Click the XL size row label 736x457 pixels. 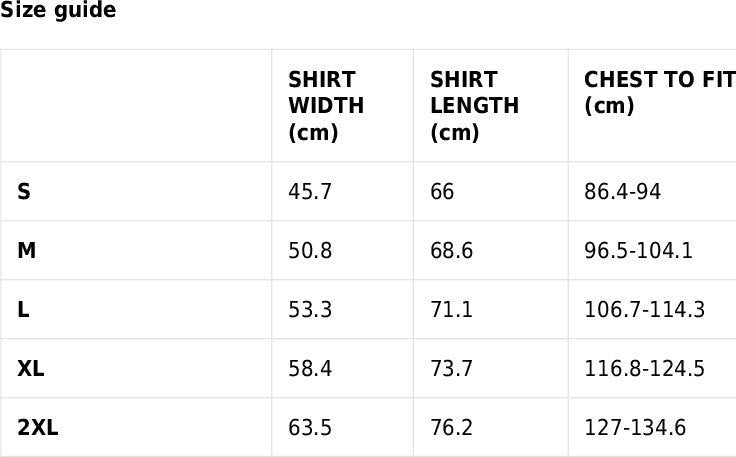pyautogui.click(x=31, y=368)
